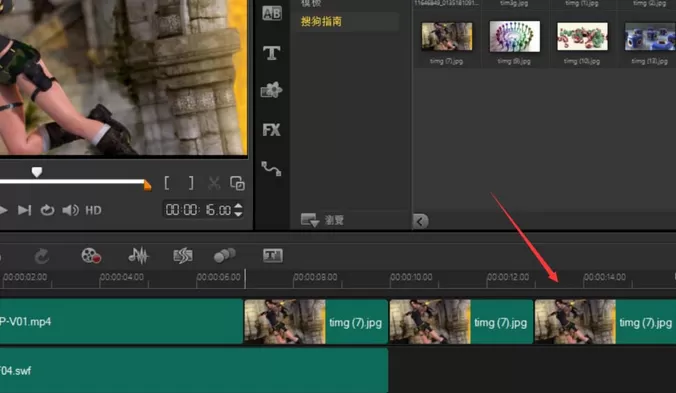Screen dimensions: 676x393
Task: Click the timg (10).jpg file name label
Action: click(582, 61)
